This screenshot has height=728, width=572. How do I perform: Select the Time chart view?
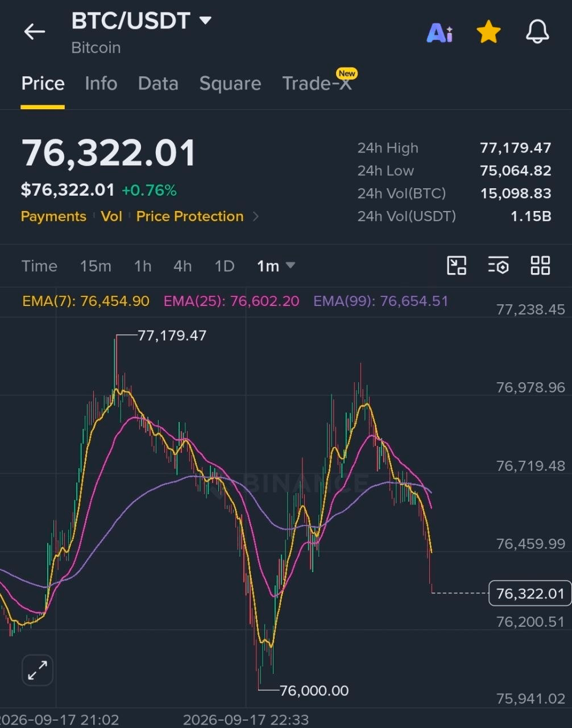[39, 266]
